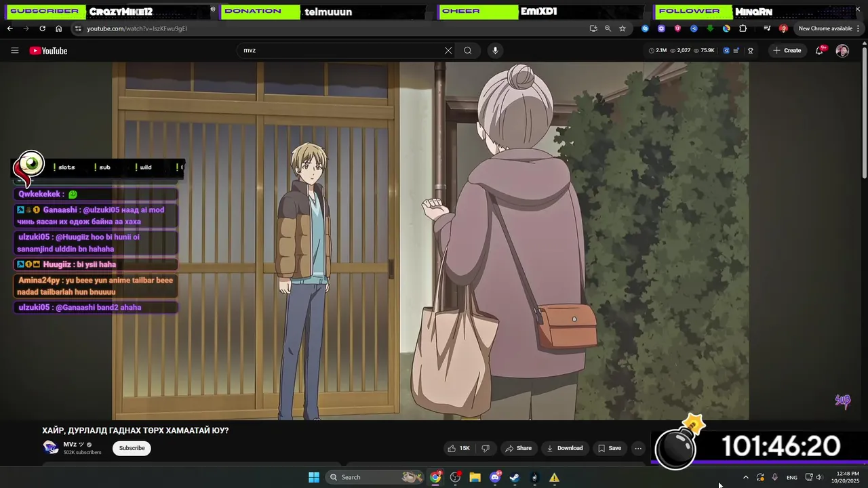Install app via the address bar icon
The height and width of the screenshot is (488, 868).
[593, 28]
